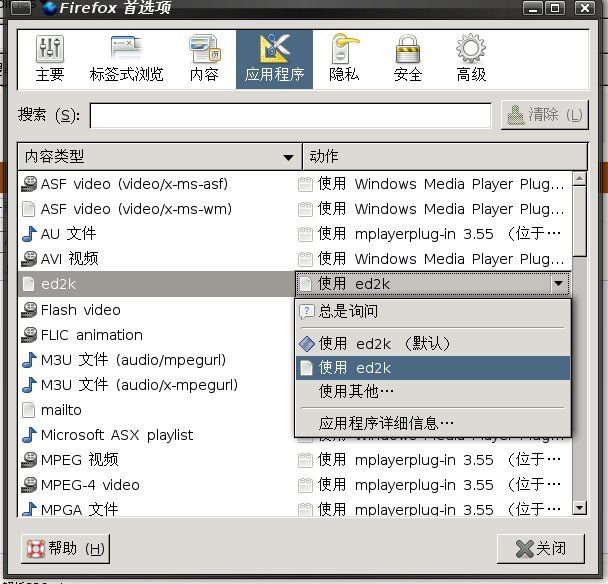The image size is (608, 584).
Task: Click the film reel icon beside MPEG-4 video
Action: coord(29,485)
